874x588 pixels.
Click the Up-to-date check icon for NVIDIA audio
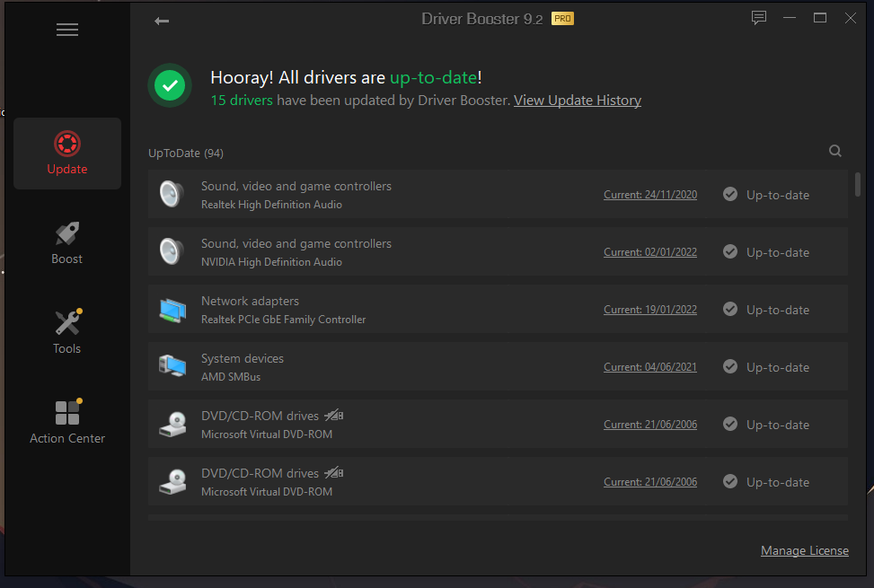coord(729,251)
